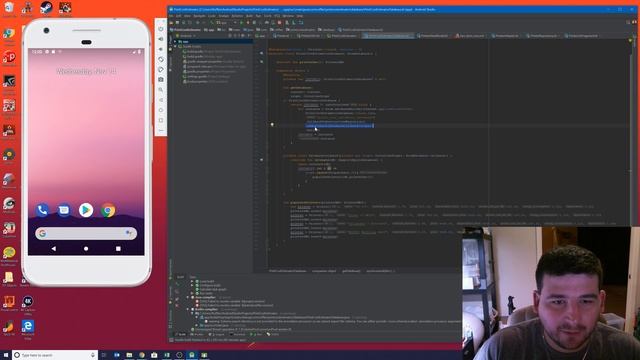640x360 pixels.
Task: Open emulator extended controls (more dots)
Action: (x=161, y=131)
